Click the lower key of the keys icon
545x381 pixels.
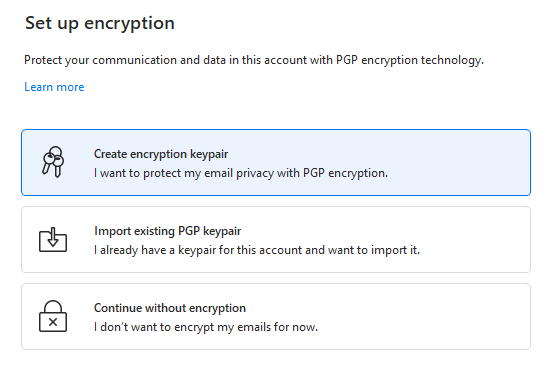[58, 166]
